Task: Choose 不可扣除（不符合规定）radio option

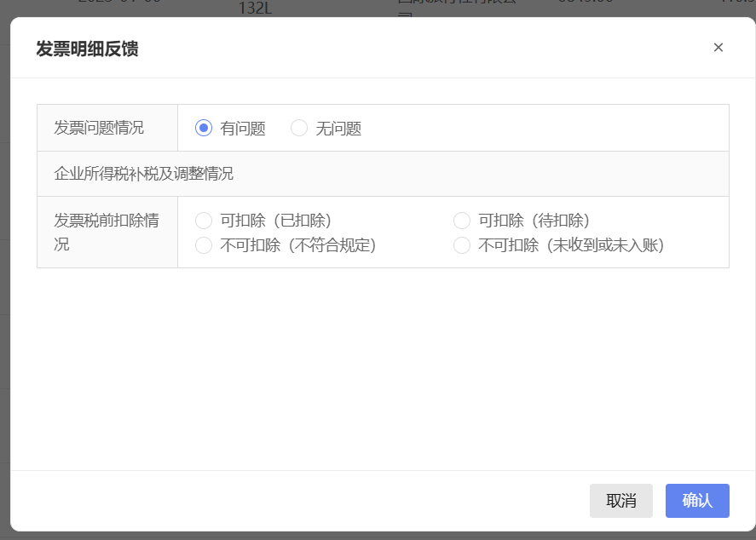Action: (204, 245)
